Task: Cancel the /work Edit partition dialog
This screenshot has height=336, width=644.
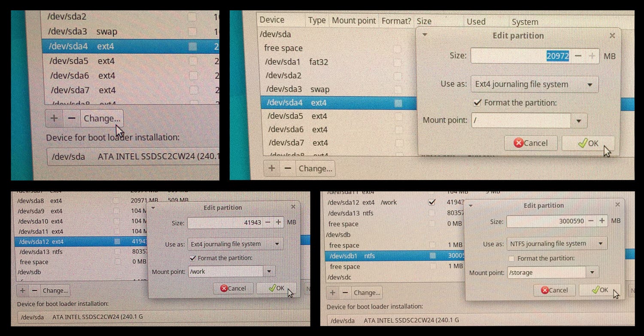Action: (x=233, y=288)
